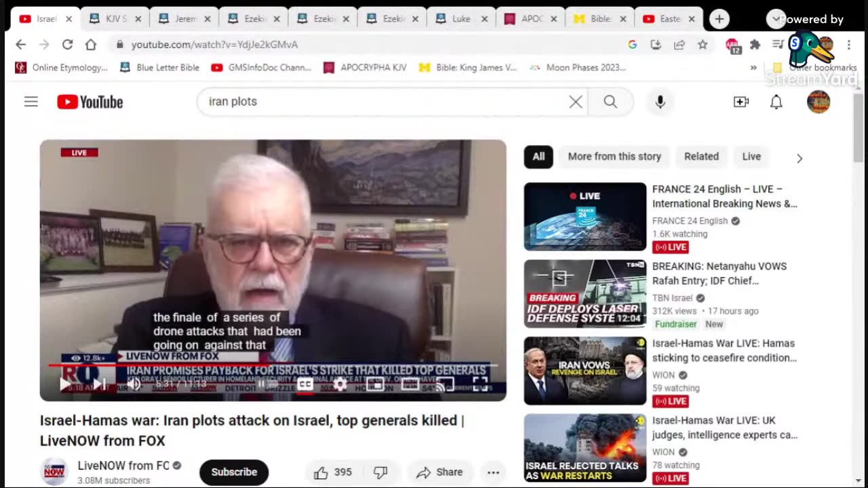This screenshot has height=488, width=868.
Task: Select the Live filter chip
Action: point(751,157)
